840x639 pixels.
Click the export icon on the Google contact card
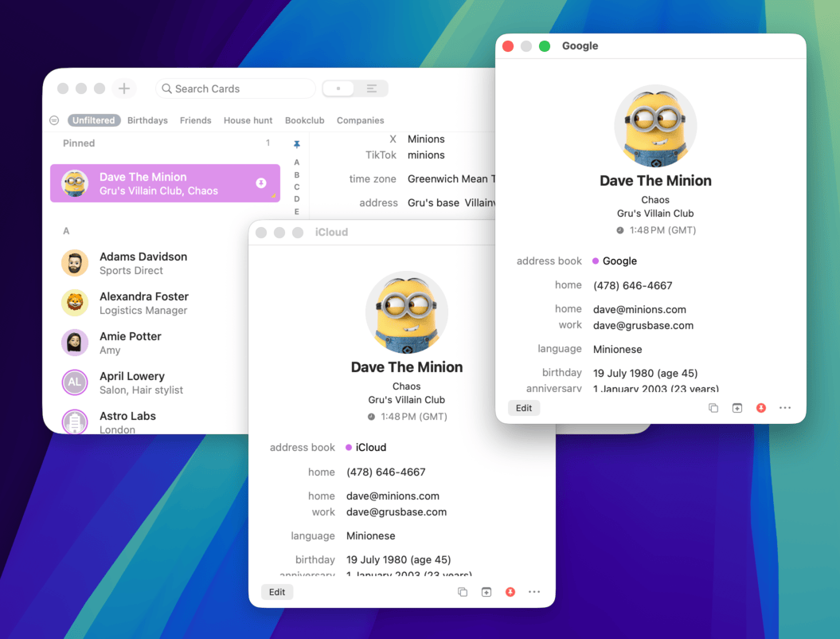point(737,407)
